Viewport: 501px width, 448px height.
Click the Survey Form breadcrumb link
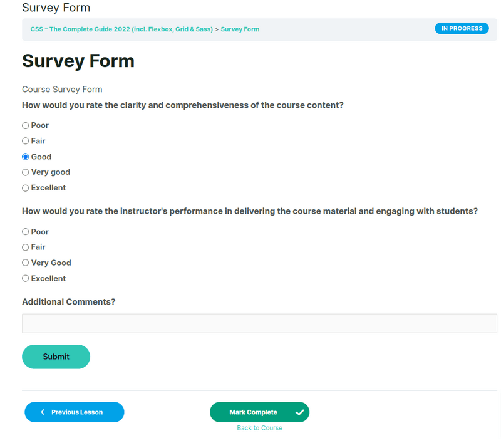[240, 29]
